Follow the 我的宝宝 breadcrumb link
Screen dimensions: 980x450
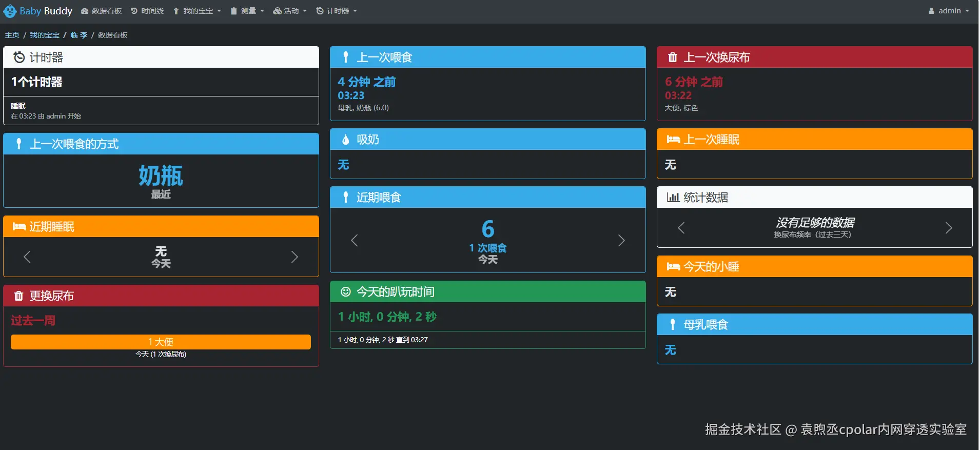[x=45, y=35]
